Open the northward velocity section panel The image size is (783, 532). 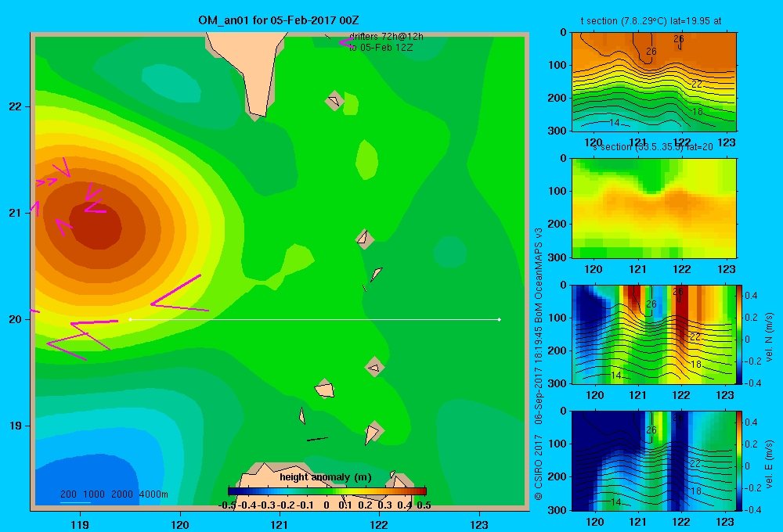click(654, 334)
